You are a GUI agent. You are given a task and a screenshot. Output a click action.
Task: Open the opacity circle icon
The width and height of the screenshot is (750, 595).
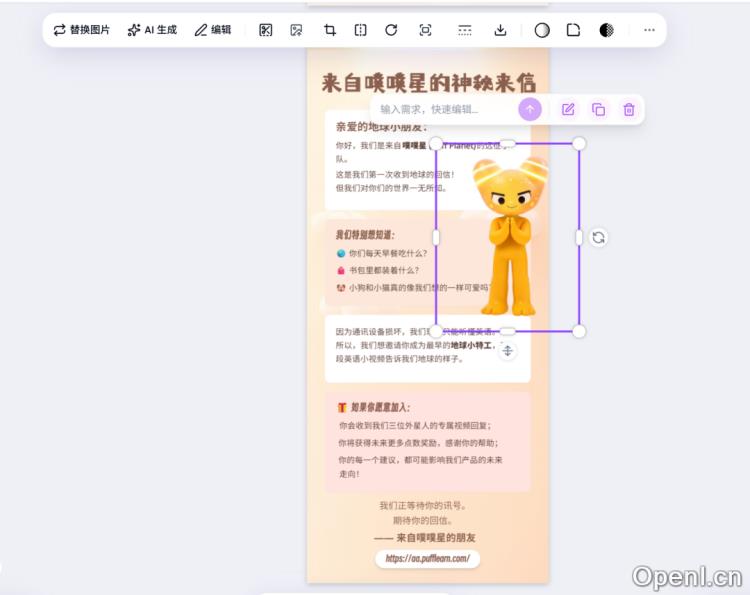(x=542, y=30)
